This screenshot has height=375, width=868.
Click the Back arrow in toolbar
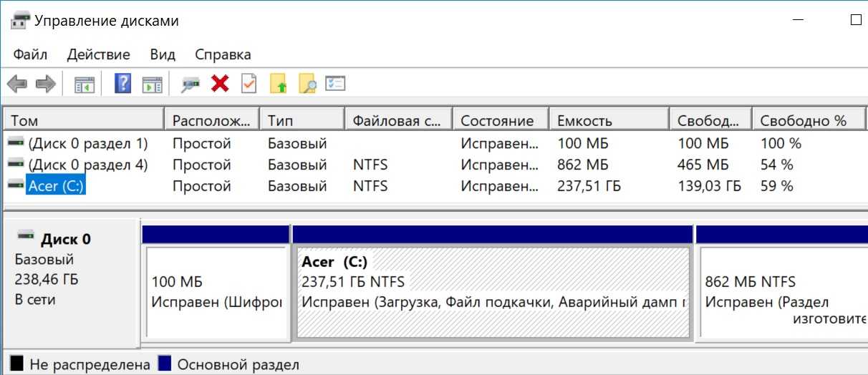tap(17, 84)
